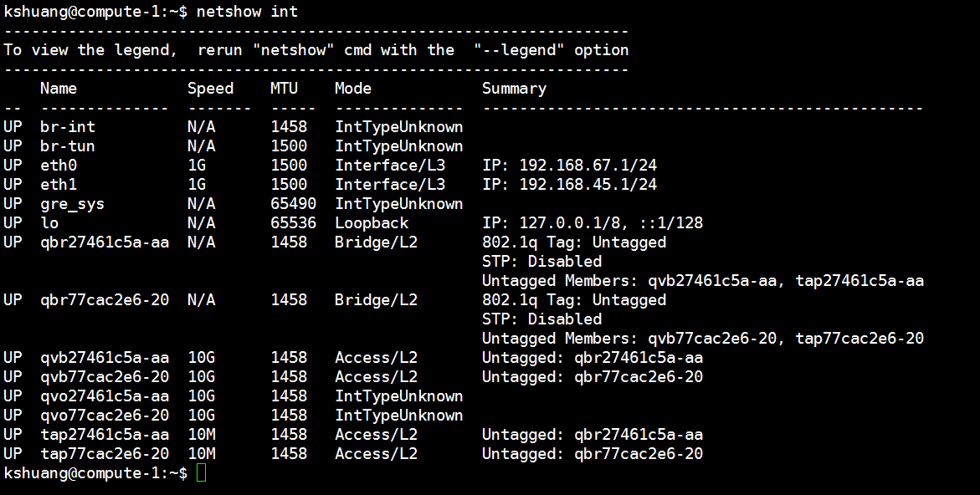Click the qbr77cac2e6-20 bridge name

105,300
